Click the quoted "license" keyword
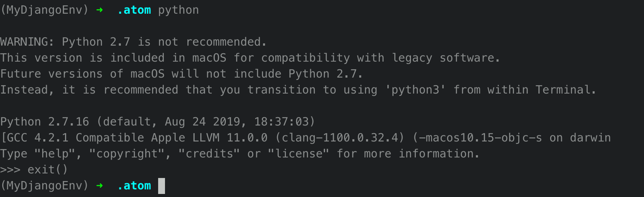 (298, 154)
